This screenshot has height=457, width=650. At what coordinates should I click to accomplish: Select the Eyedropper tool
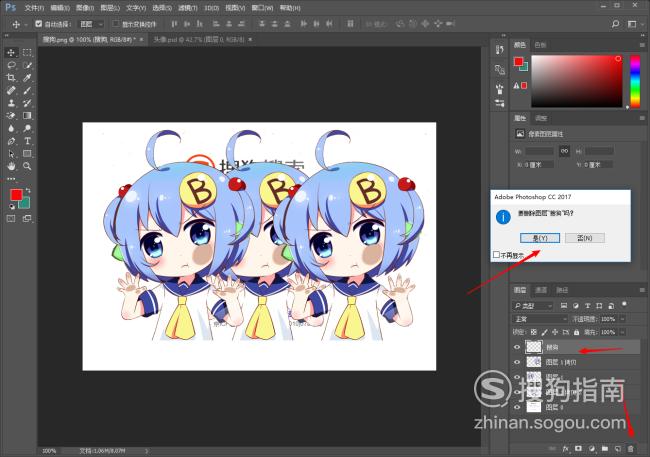click(x=27, y=78)
